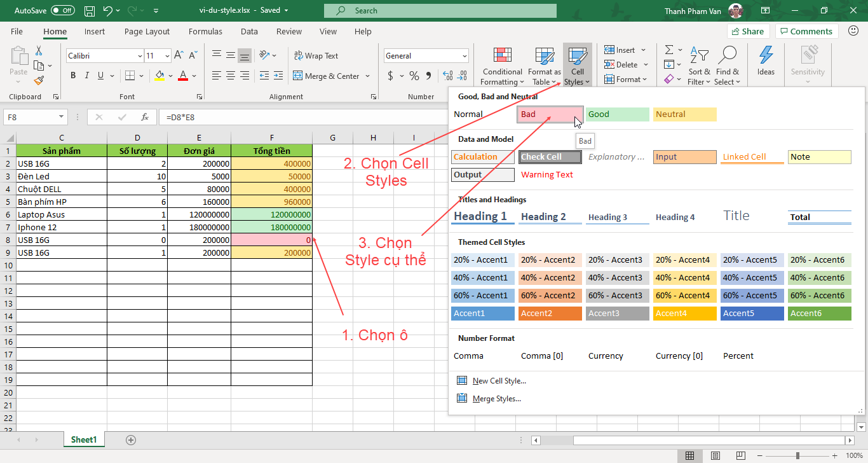Open Conditional Formatting
Viewport: 868px width, 463px height.
502,66
